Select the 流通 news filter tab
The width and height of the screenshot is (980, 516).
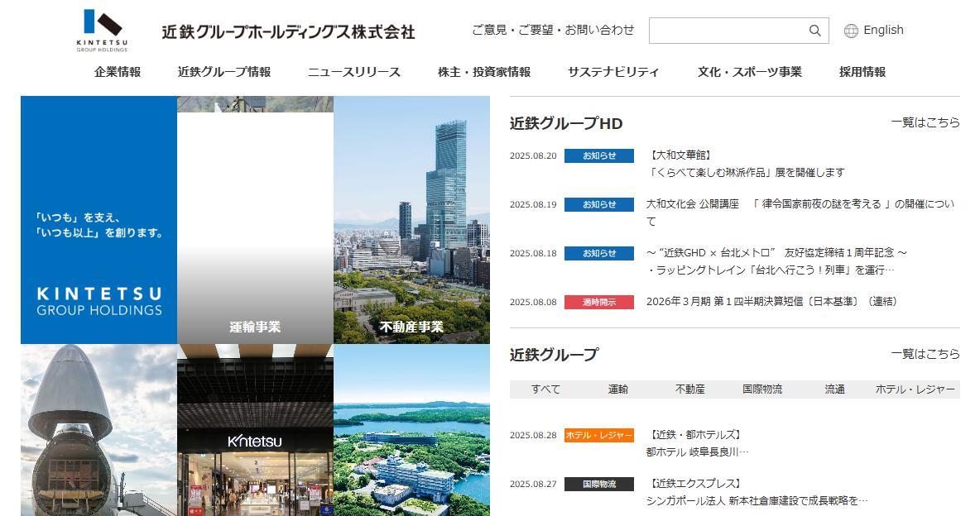click(x=834, y=389)
